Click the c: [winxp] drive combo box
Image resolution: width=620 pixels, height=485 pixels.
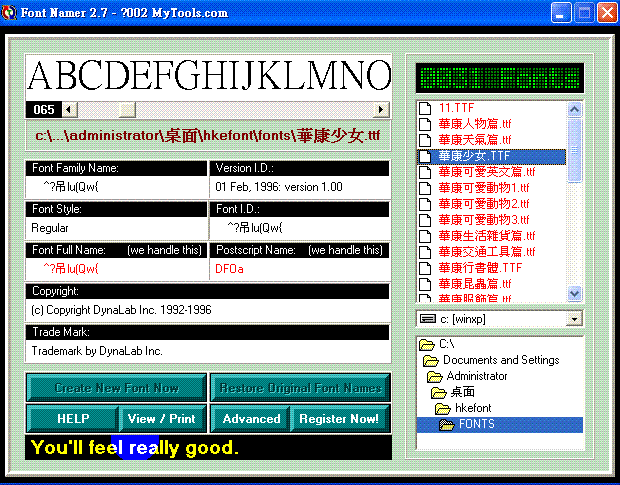[x=499, y=319]
